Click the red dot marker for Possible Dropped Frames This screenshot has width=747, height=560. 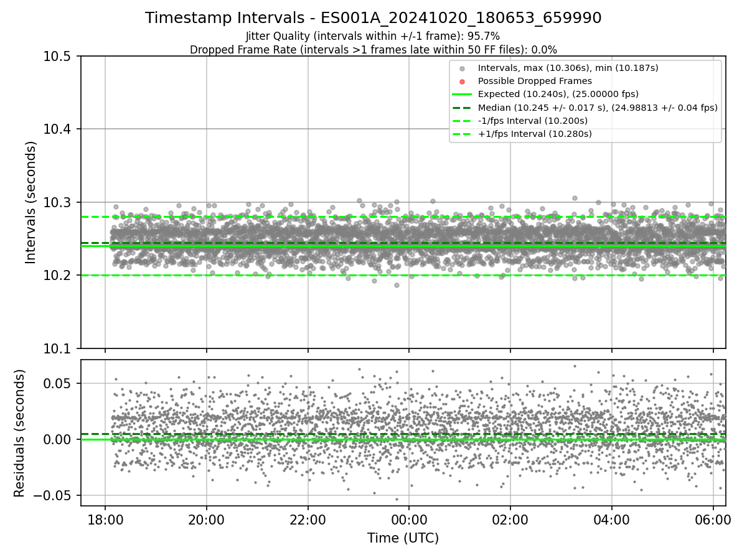point(461,82)
